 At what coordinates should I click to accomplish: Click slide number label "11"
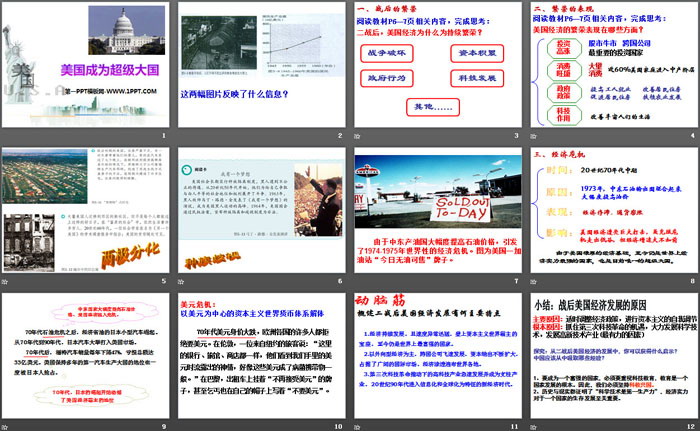(515, 427)
